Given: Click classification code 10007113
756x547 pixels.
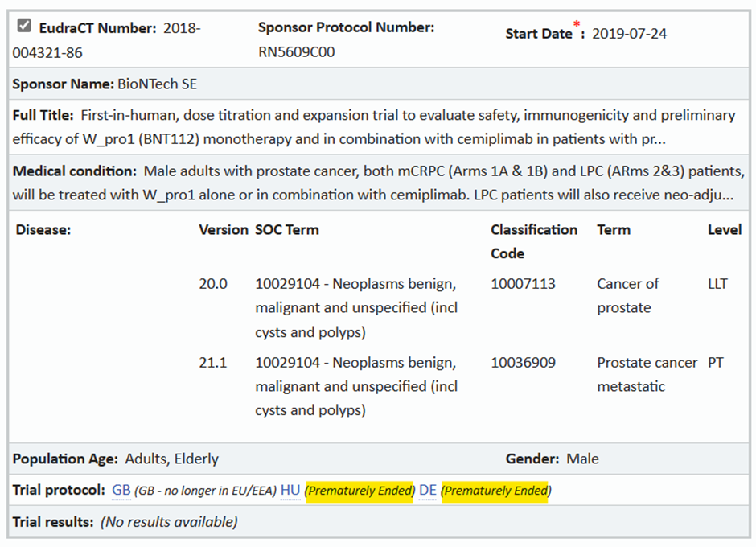Looking at the screenshot, I should tap(523, 283).
